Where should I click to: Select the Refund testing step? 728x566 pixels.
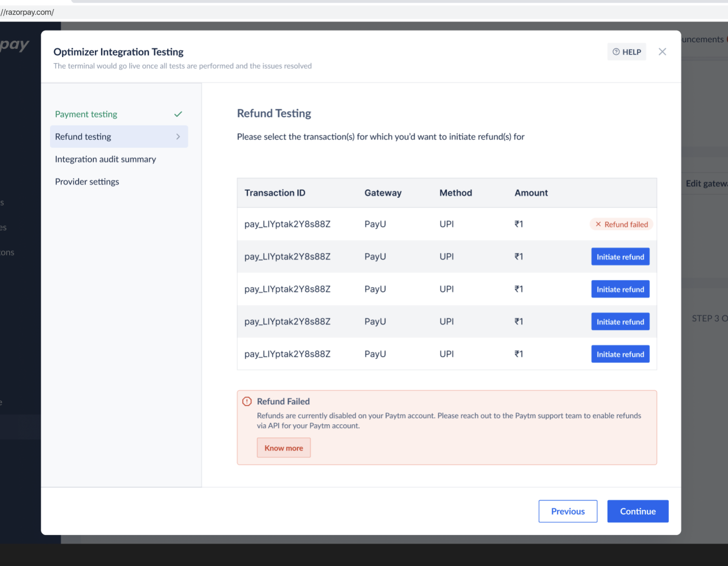pyautogui.click(x=119, y=137)
